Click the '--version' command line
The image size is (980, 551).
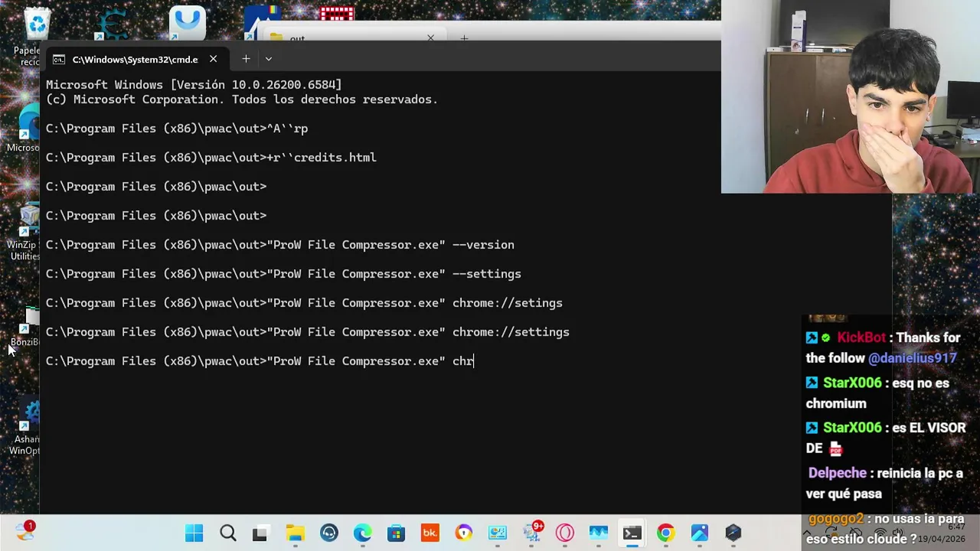click(280, 245)
